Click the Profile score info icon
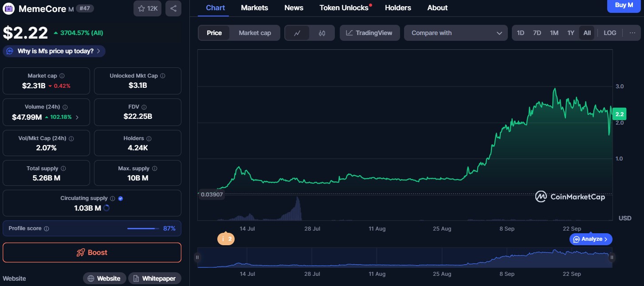The width and height of the screenshot is (644, 286). (x=47, y=228)
